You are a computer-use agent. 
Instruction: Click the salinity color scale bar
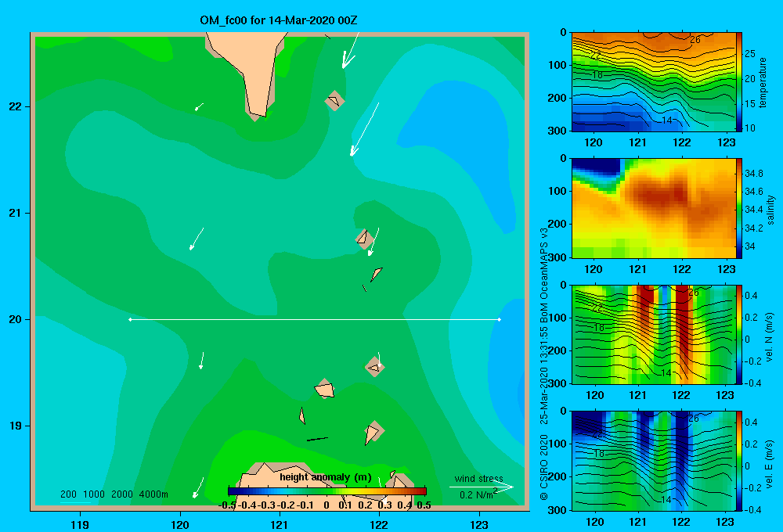pyautogui.click(x=739, y=208)
